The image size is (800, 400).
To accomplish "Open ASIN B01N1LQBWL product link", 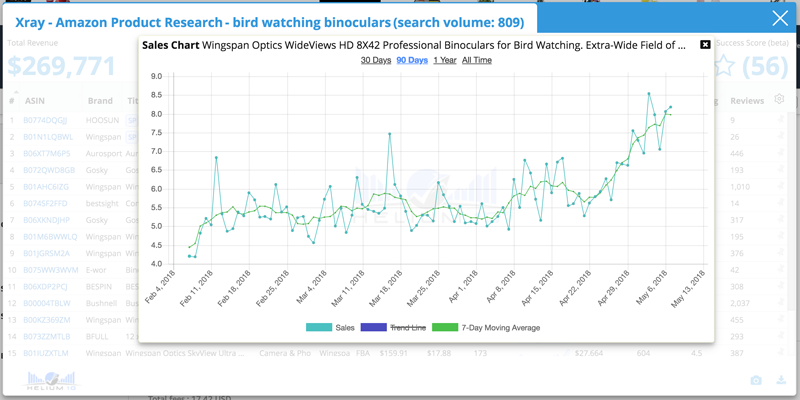I will pos(45,137).
